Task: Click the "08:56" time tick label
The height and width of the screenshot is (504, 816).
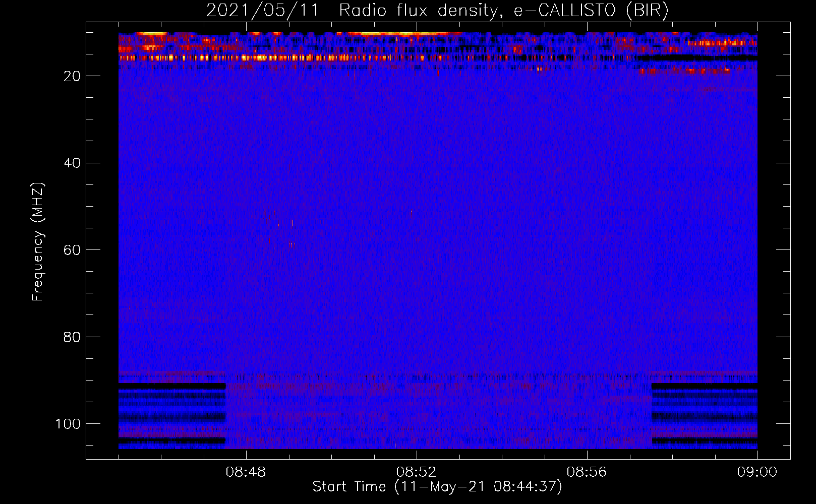Action: pos(587,472)
